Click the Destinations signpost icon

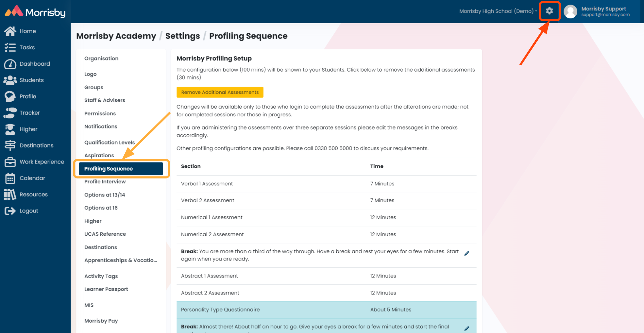point(10,145)
